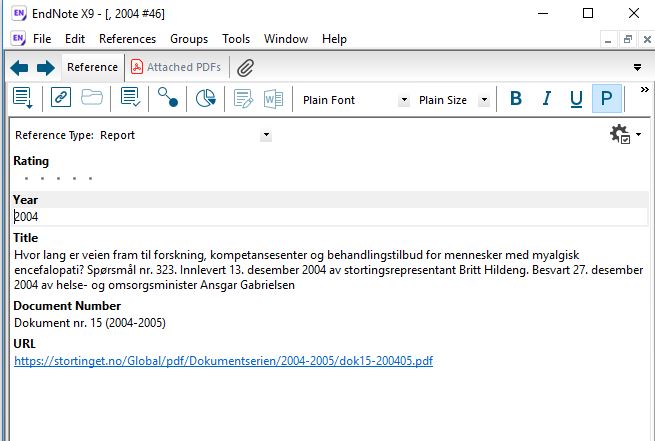Click the Find Reference Updates icon

(167, 98)
